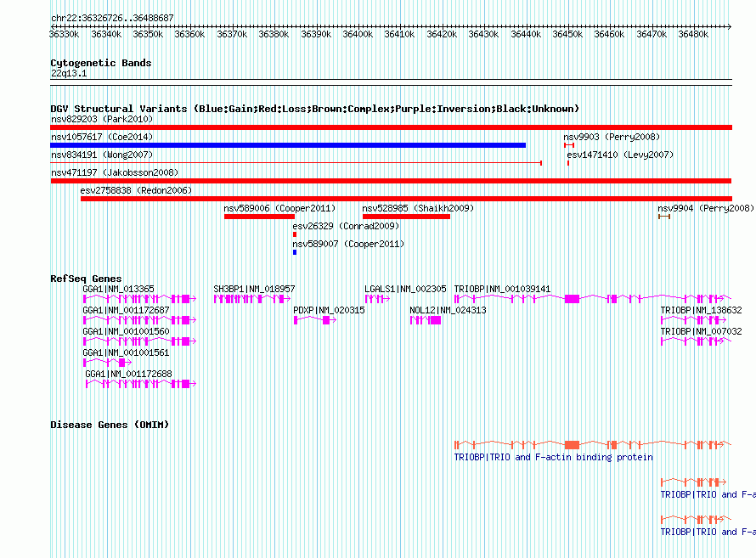
Task: Click the nsv834191 (Wong2007) thin red line
Action: [296, 163]
